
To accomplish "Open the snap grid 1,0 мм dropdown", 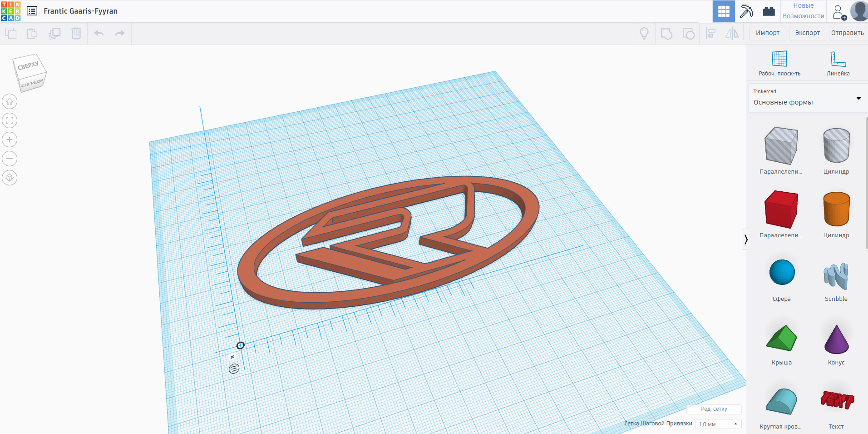I will tap(718, 424).
